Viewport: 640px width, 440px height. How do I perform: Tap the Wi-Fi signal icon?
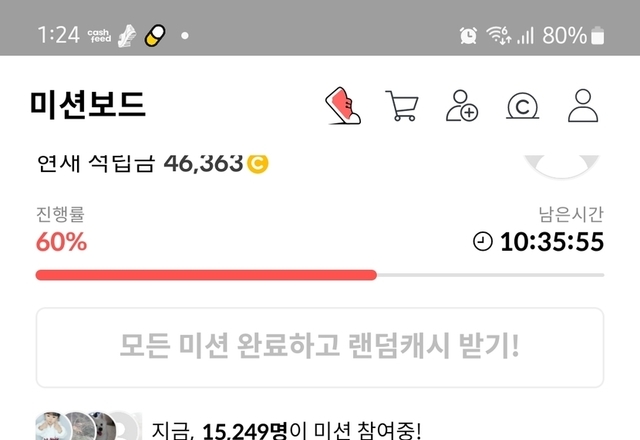pos(498,35)
